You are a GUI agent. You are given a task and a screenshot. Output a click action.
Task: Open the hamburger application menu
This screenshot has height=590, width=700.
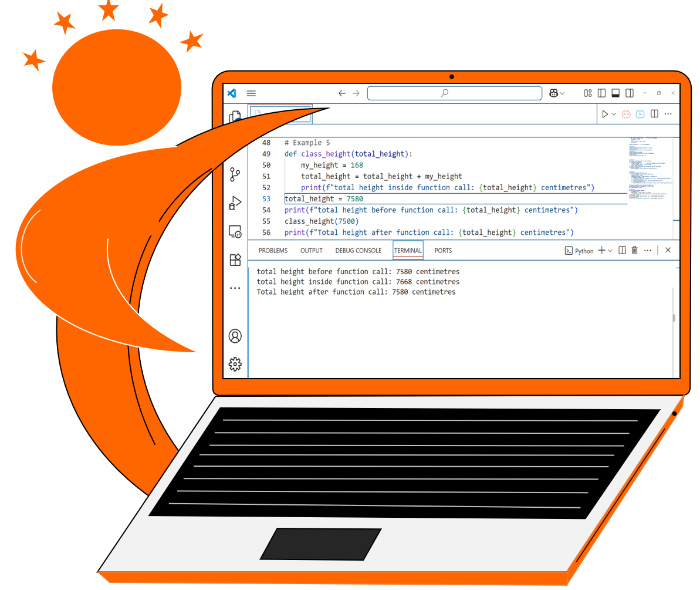[251, 93]
